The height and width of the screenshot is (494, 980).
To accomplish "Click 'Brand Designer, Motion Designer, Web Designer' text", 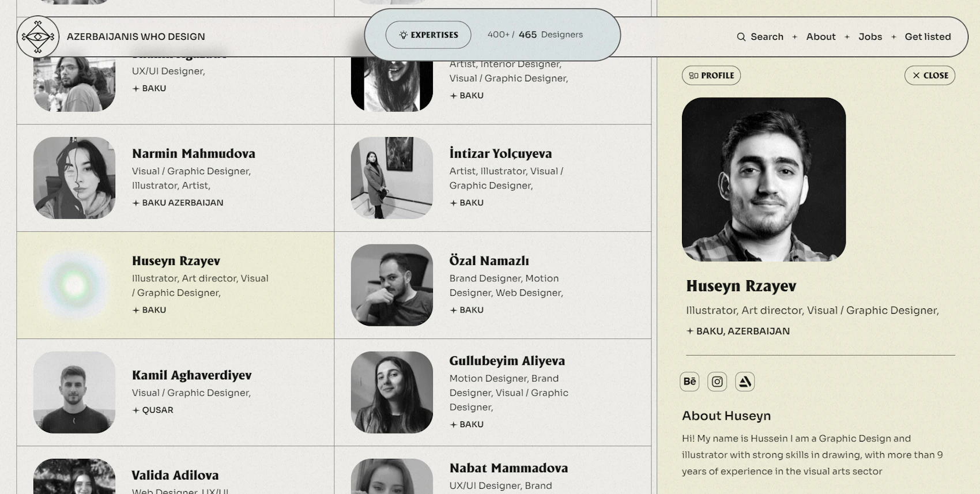I will click(x=506, y=285).
